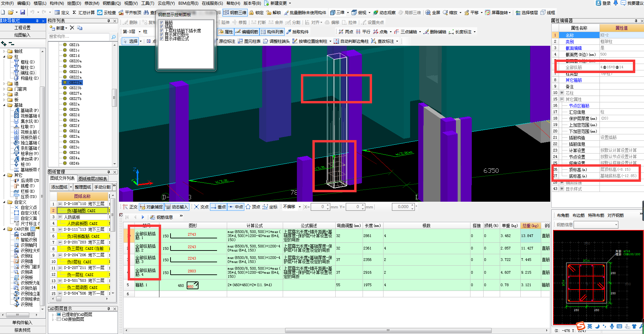Click 自动判断边角柱 tool
Viewport: 644px width, 334px height.
(x=351, y=41)
